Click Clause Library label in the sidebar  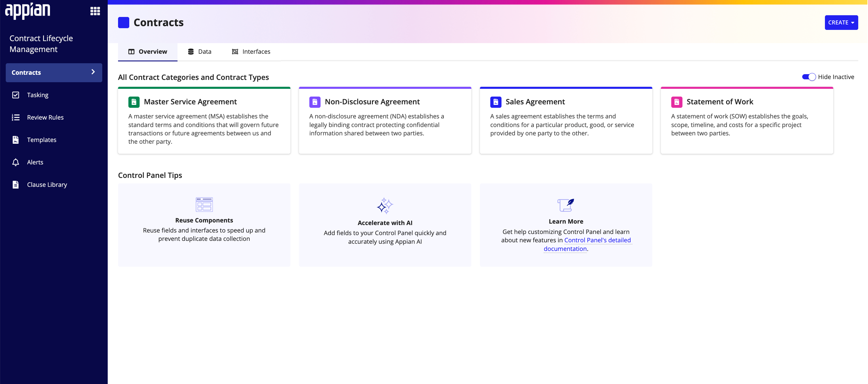tap(47, 185)
